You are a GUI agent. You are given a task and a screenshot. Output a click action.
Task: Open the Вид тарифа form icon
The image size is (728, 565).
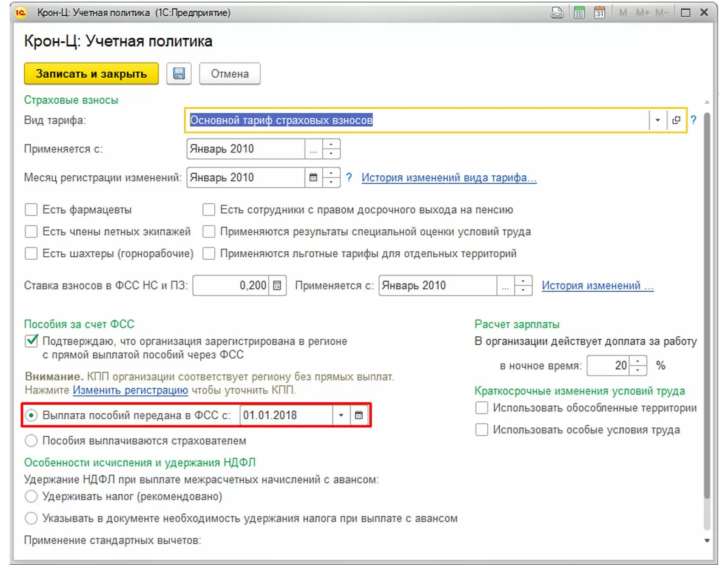tap(676, 121)
